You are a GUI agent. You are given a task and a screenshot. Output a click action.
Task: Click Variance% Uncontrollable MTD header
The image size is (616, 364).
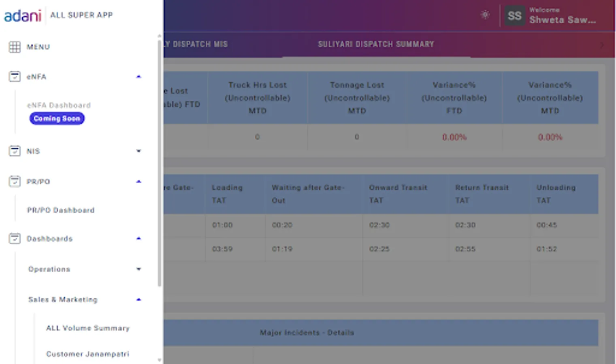coord(550,98)
